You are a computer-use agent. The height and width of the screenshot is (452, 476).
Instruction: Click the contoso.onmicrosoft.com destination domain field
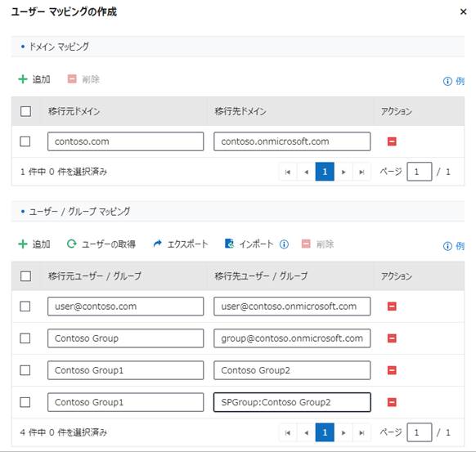tap(292, 141)
